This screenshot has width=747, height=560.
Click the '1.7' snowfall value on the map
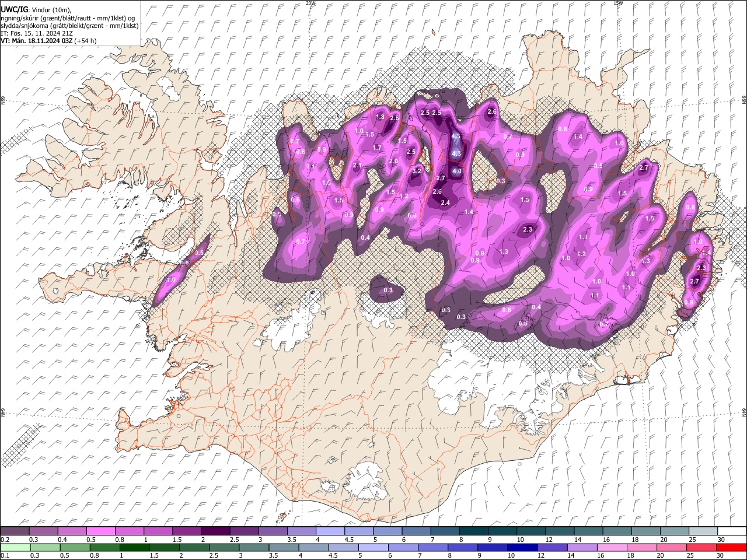(377, 148)
